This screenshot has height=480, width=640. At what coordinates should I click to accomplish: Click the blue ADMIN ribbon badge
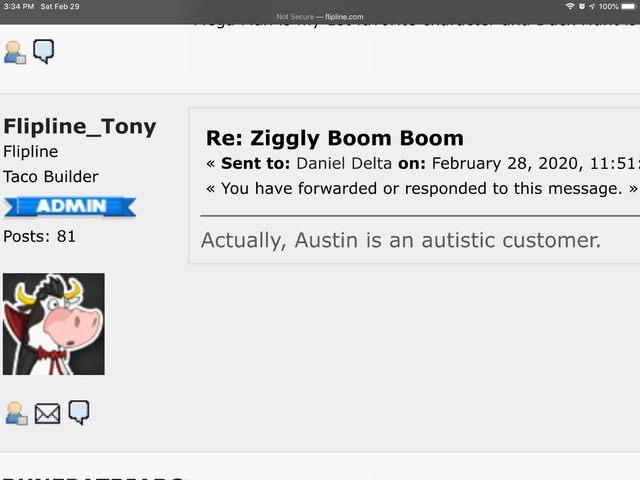point(69,207)
